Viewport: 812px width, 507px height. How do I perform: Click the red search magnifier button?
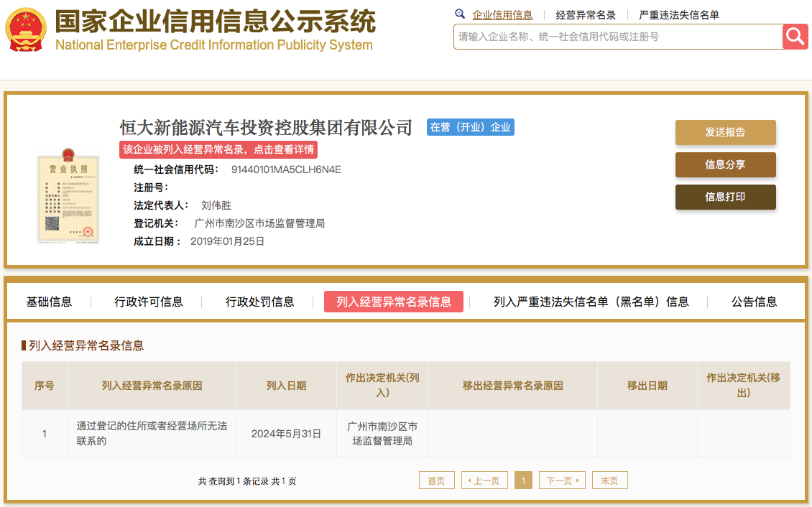(795, 36)
